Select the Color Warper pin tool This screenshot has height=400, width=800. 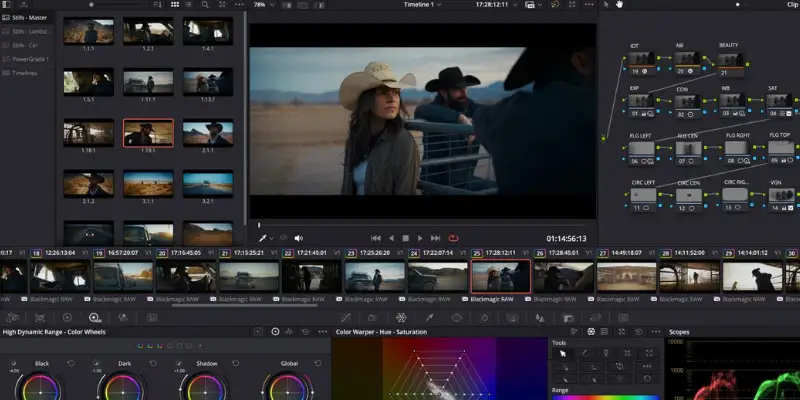pos(606,353)
